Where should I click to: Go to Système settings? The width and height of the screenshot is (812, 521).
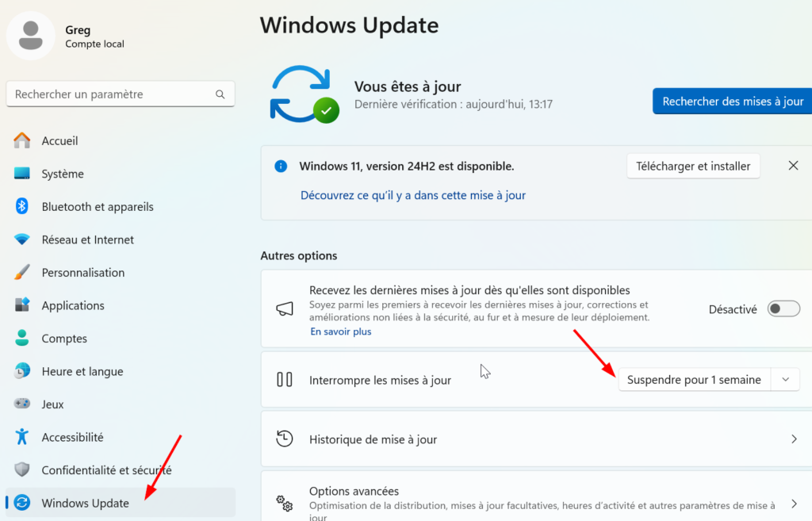tap(121, 174)
